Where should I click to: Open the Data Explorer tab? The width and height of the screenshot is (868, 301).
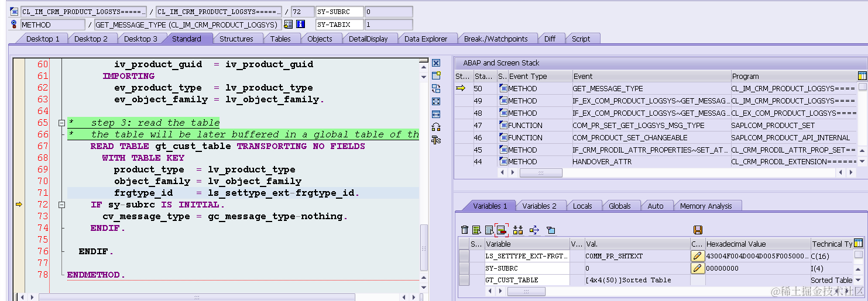click(x=426, y=39)
